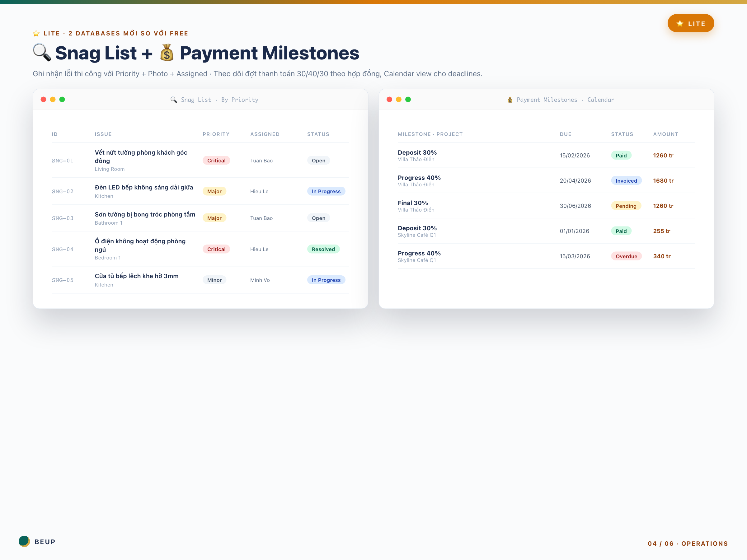747x560 pixels.
Task: Open the Final 30% milestone
Action: [413, 203]
